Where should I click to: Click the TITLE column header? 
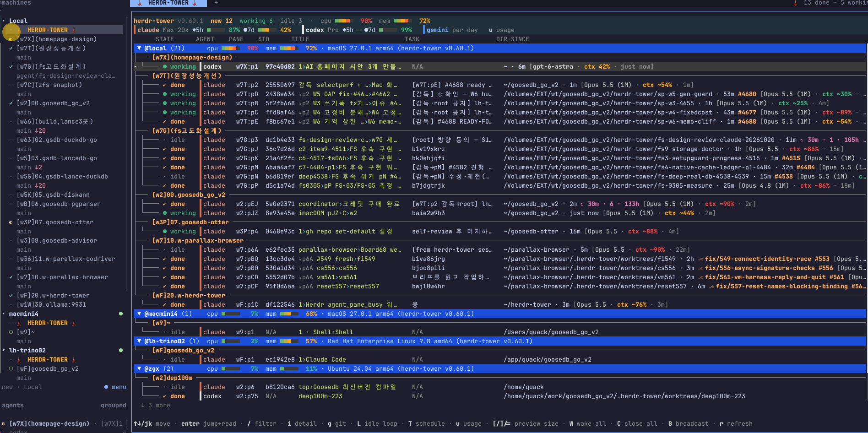(300, 39)
